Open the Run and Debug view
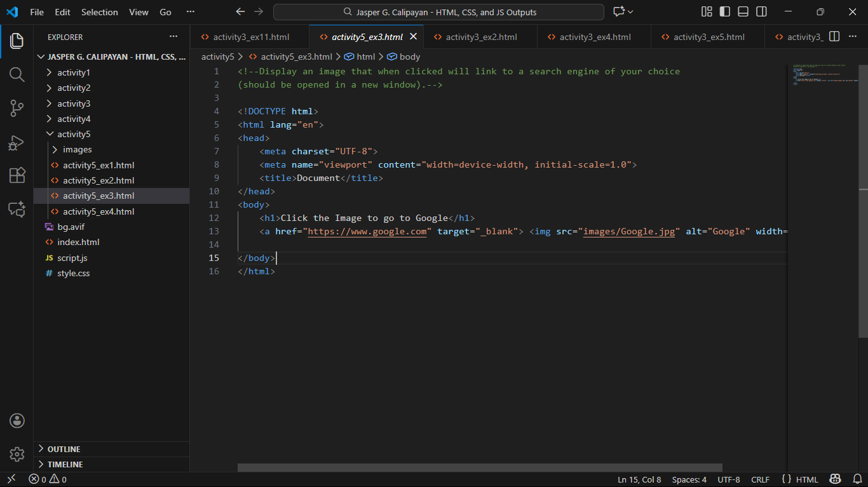 [17, 142]
